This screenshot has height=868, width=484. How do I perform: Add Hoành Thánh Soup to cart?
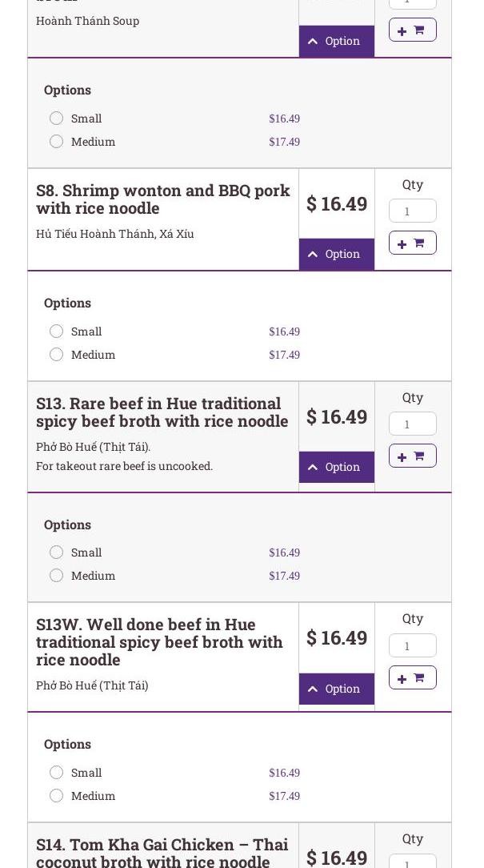pos(412,30)
